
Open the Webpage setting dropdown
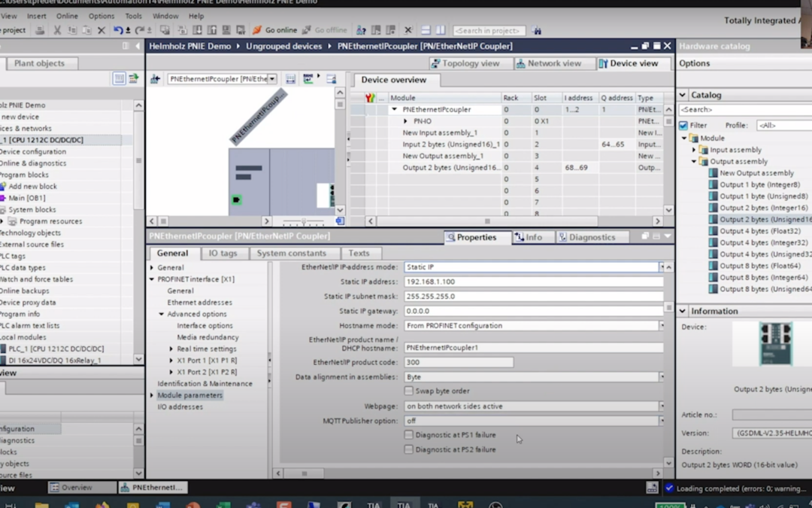(x=662, y=406)
